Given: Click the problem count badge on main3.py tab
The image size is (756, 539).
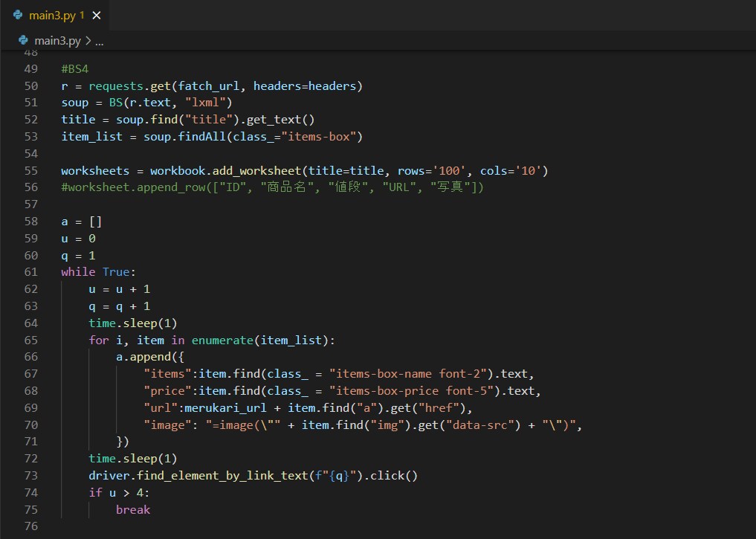Looking at the screenshot, I should pyautogui.click(x=82, y=16).
